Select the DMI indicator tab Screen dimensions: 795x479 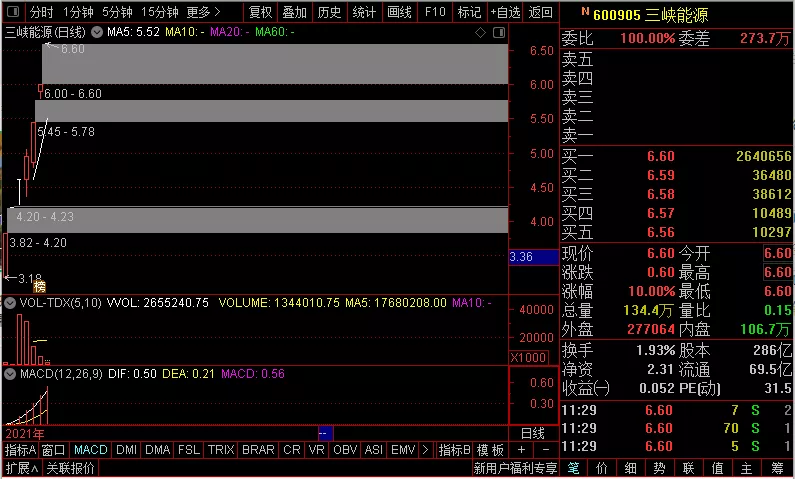tap(126, 450)
